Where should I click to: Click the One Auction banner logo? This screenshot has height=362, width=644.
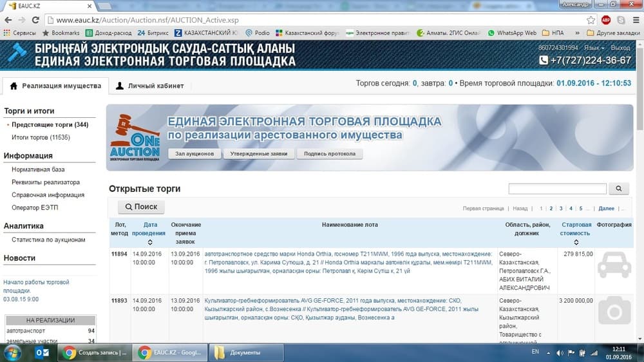135,138
